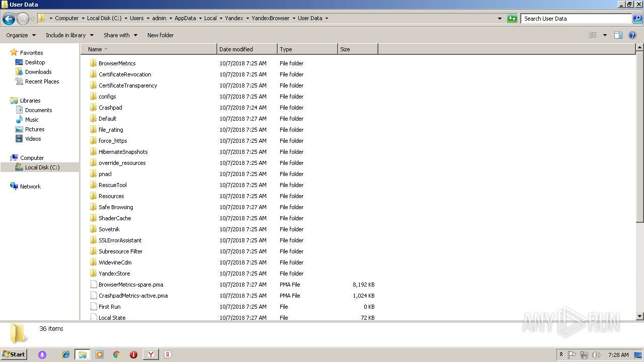Open the recent pages dropdown arrow

pos(33,19)
